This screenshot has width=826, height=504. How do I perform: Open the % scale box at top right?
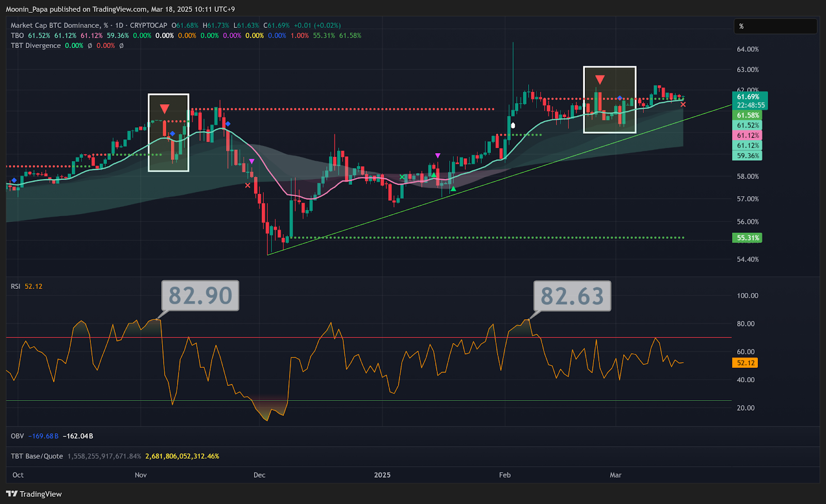coord(775,26)
